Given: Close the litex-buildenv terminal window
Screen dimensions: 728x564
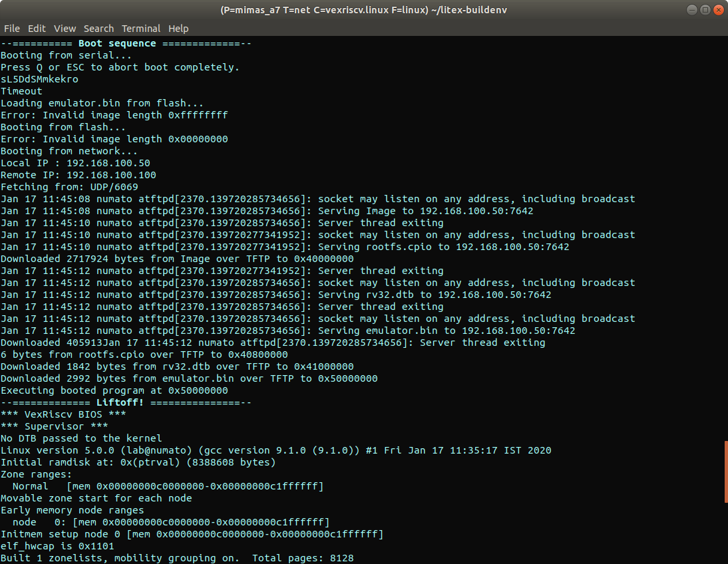Looking at the screenshot, I should click(x=718, y=10).
